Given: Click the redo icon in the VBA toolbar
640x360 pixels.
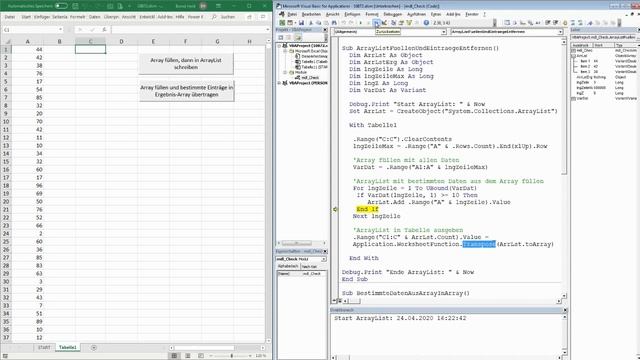Looking at the screenshot, I should click(x=351, y=22).
